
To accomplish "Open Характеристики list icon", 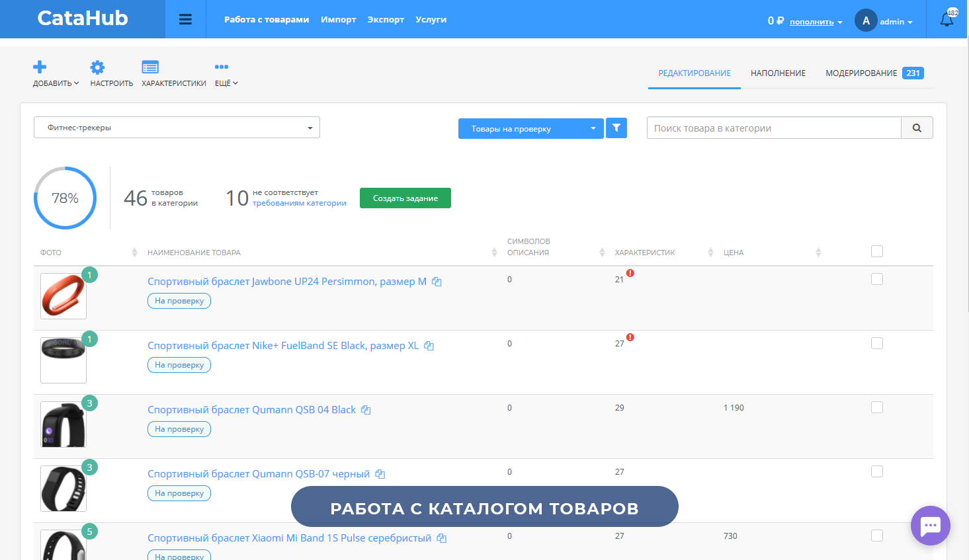I will (150, 67).
